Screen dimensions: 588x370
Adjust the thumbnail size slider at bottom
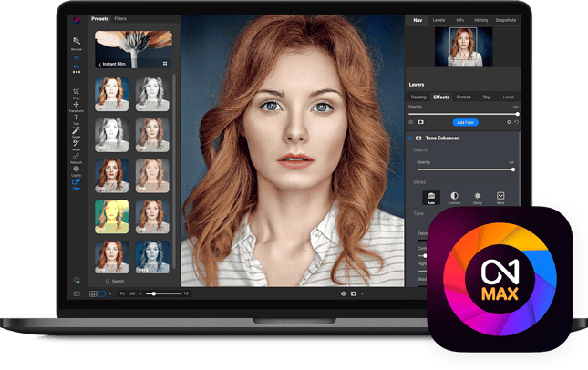coord(164,293)
